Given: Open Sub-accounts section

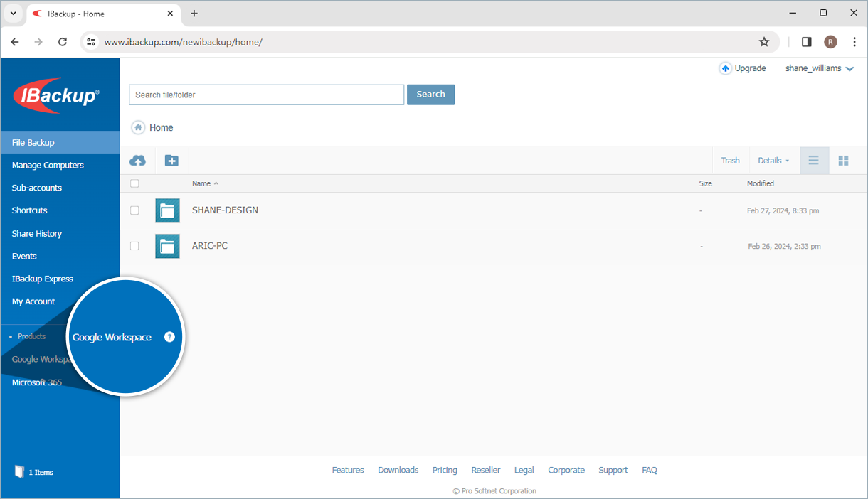Looking at the screenshot, I should (37, 188).
